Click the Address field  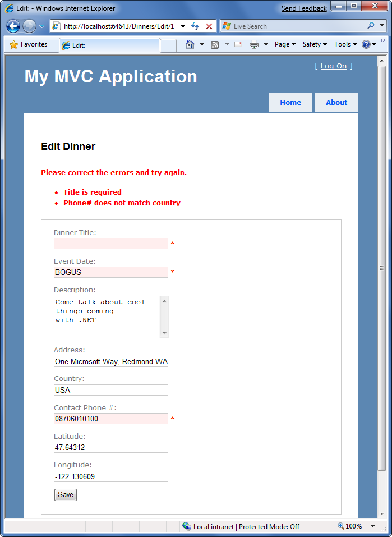[111, 362]
